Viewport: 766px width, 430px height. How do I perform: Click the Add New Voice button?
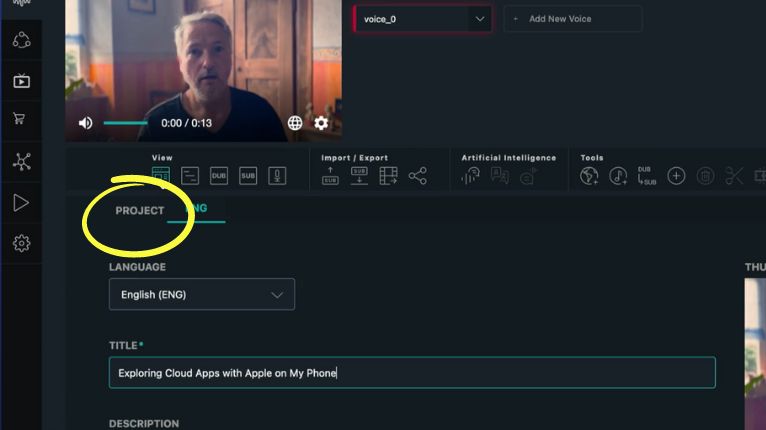click(572, 19)
